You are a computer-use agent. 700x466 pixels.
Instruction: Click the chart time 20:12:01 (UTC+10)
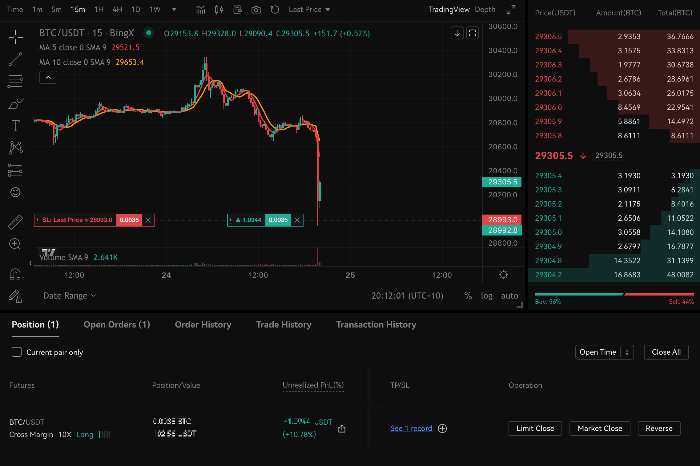[x=407, y=296]
